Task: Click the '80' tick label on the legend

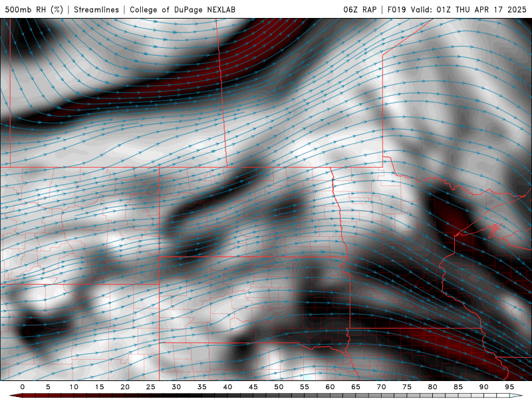Action: coord(433,387)
